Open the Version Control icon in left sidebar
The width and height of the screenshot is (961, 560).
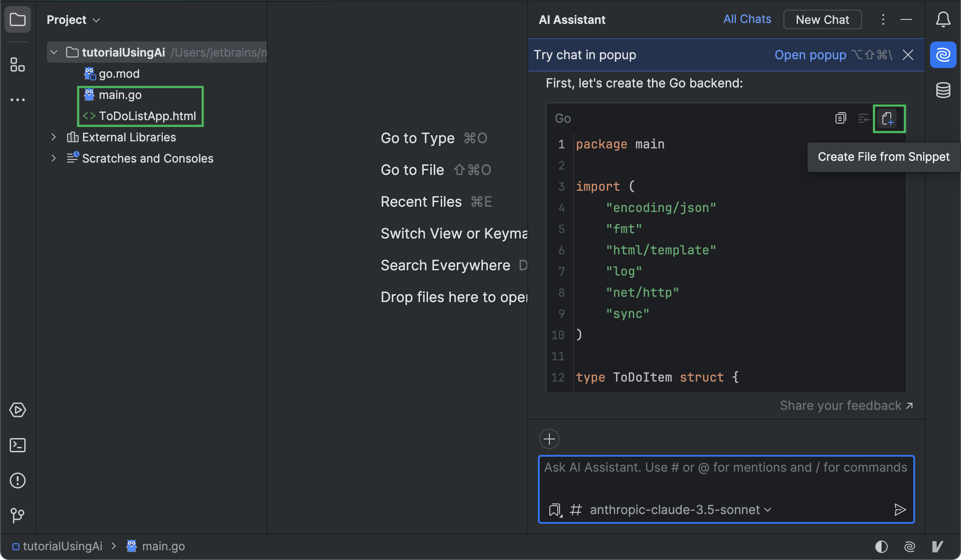(18, 516)
